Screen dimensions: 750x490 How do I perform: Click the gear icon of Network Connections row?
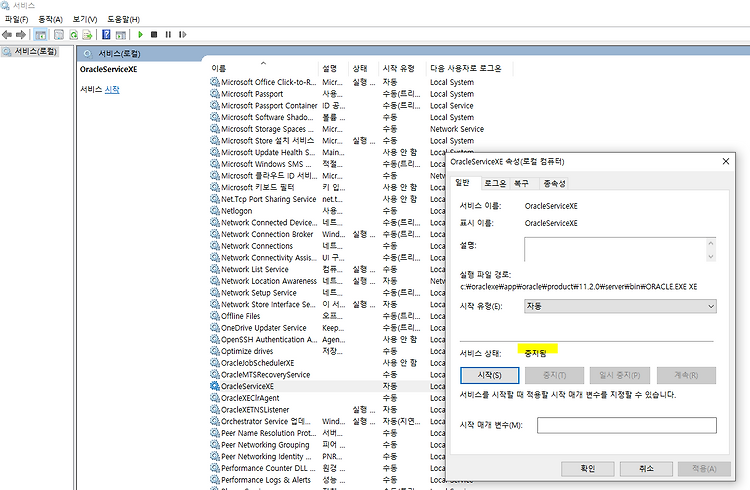214,245
